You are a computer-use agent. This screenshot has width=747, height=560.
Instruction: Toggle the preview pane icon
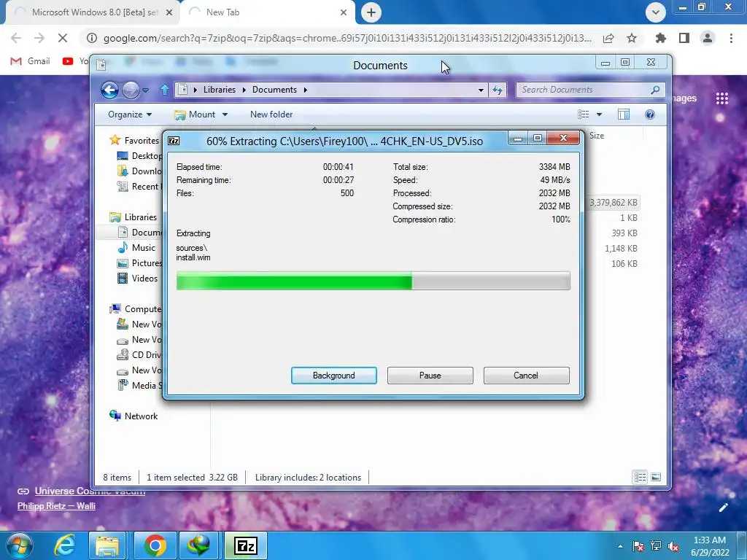point(624,114)
